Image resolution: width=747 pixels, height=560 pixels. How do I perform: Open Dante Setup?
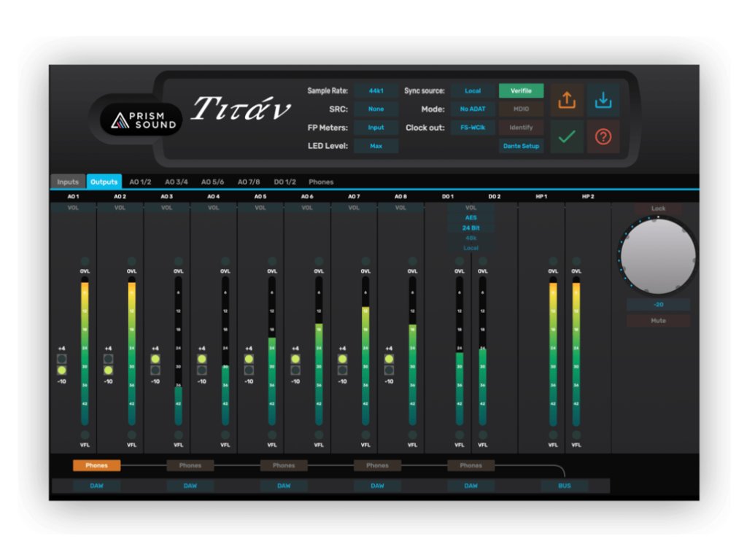521,146
